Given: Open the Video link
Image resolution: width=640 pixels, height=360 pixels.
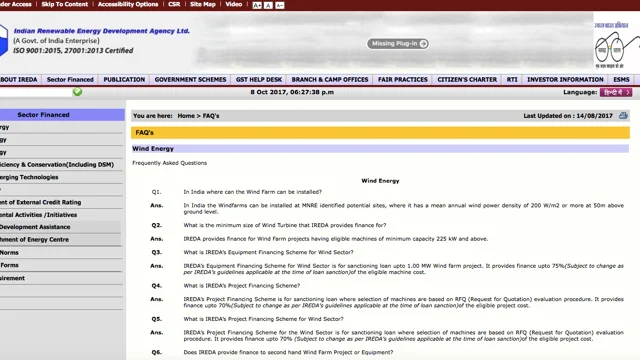Looking at the screenshot, I should [x=233, y=4].
